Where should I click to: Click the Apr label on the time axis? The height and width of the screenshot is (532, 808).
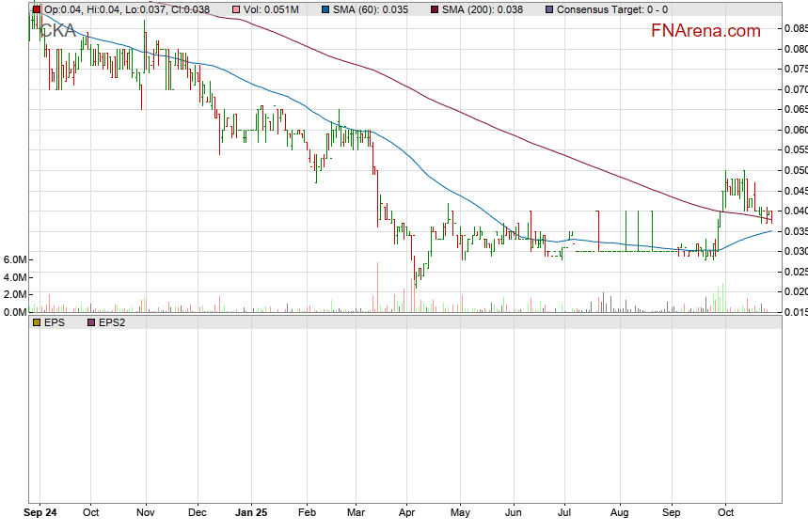[x=406, y=513]
